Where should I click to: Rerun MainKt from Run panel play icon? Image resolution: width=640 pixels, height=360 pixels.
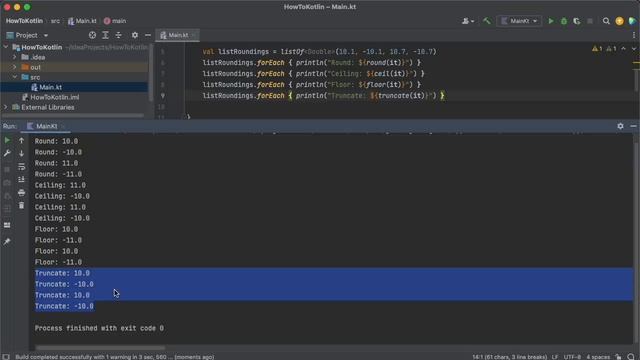tap(7, 140)
